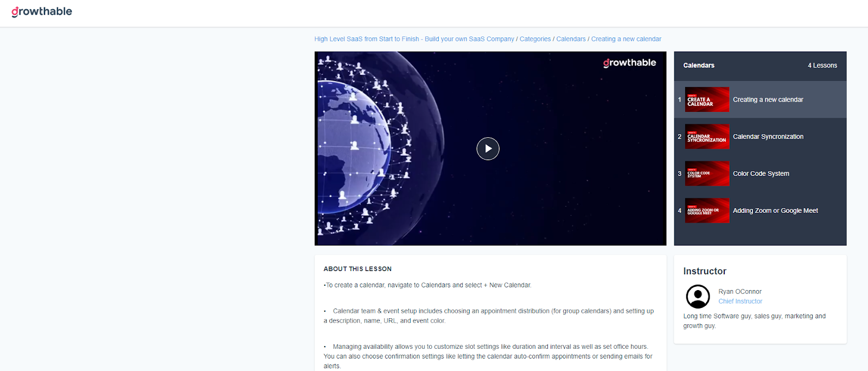
Task: Click instructor name Ryan OConnor
Action: 740,292
